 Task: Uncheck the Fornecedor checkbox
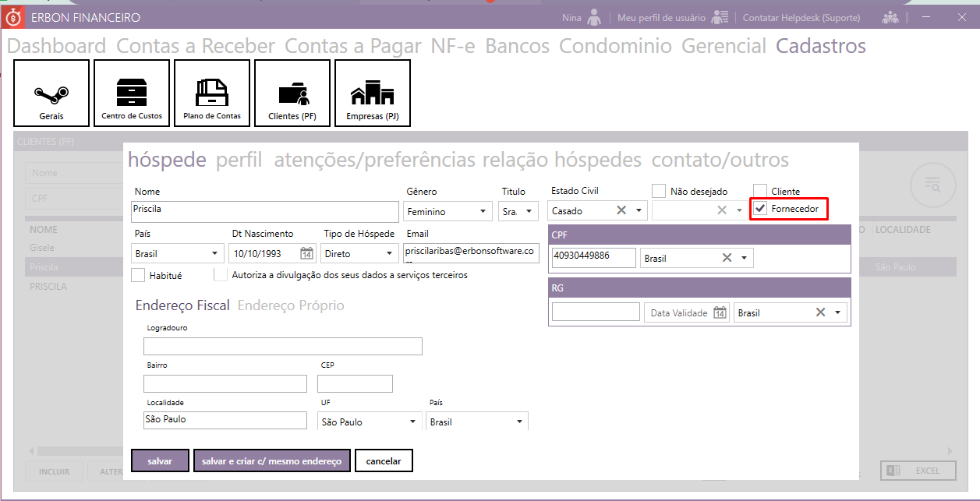point(760,209)
